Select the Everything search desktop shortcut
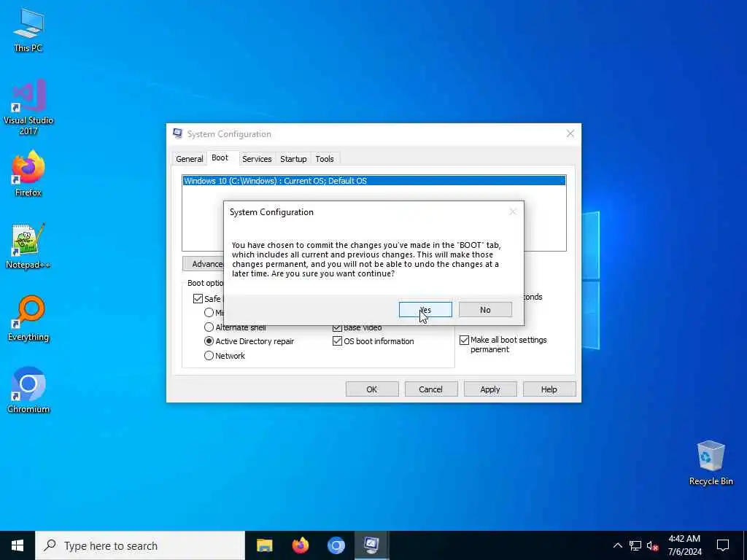The image size is (747, 560). pyautogui.click(x=28, y=319)
